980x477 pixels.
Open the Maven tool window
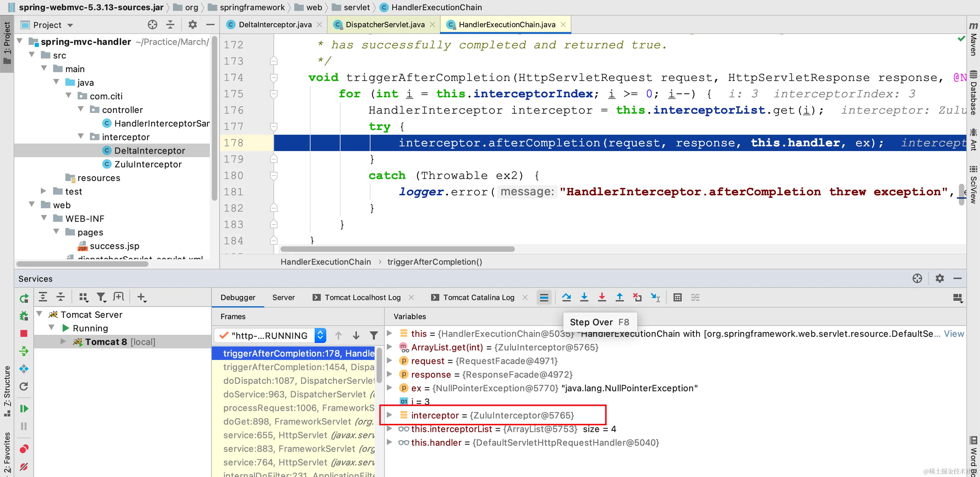[x=973, y=39]
